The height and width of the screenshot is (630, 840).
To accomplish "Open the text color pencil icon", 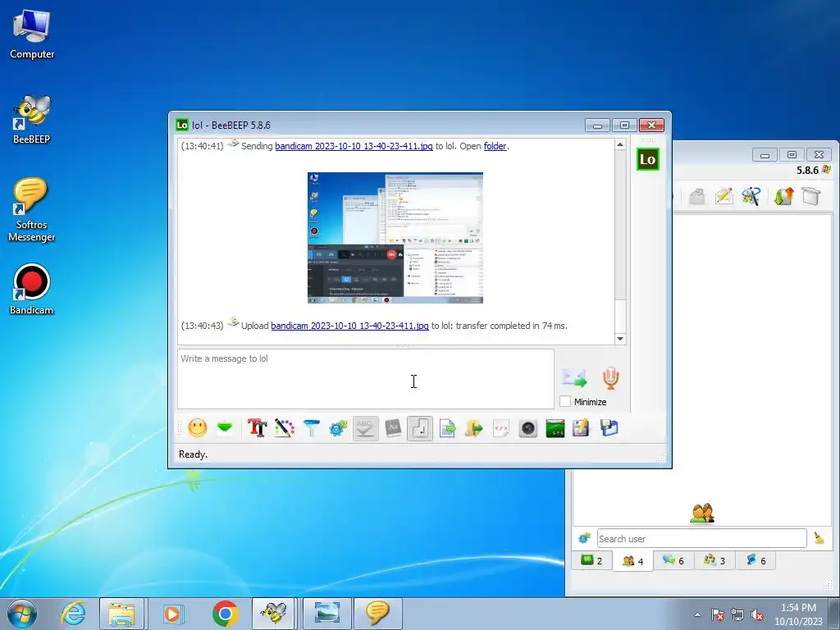I will coord(285,428).
